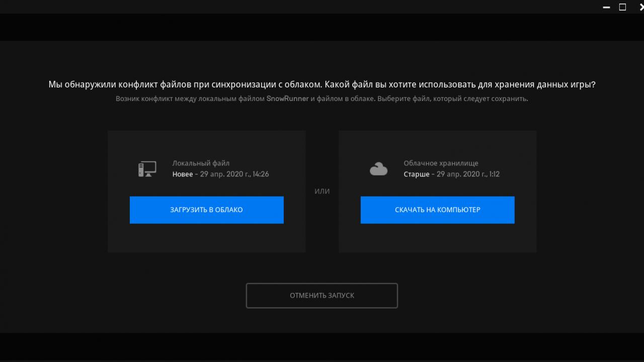Close the launcher window
644x362 pixels.
640,7
